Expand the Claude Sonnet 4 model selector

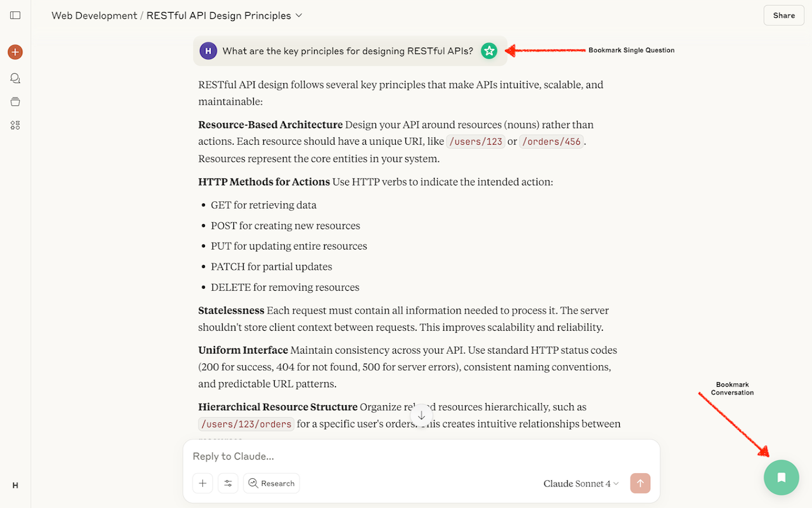581,484
